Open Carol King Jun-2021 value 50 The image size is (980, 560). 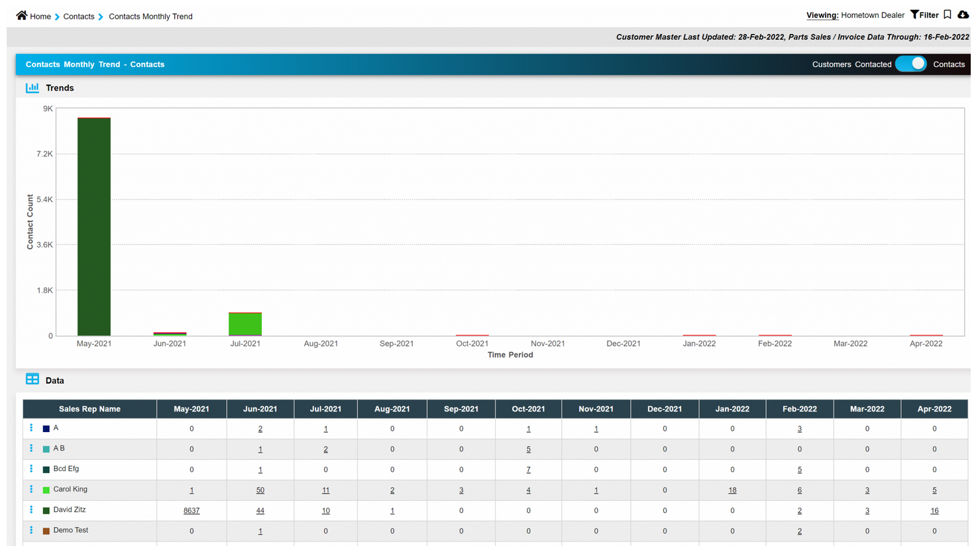[x=260, y=490]
